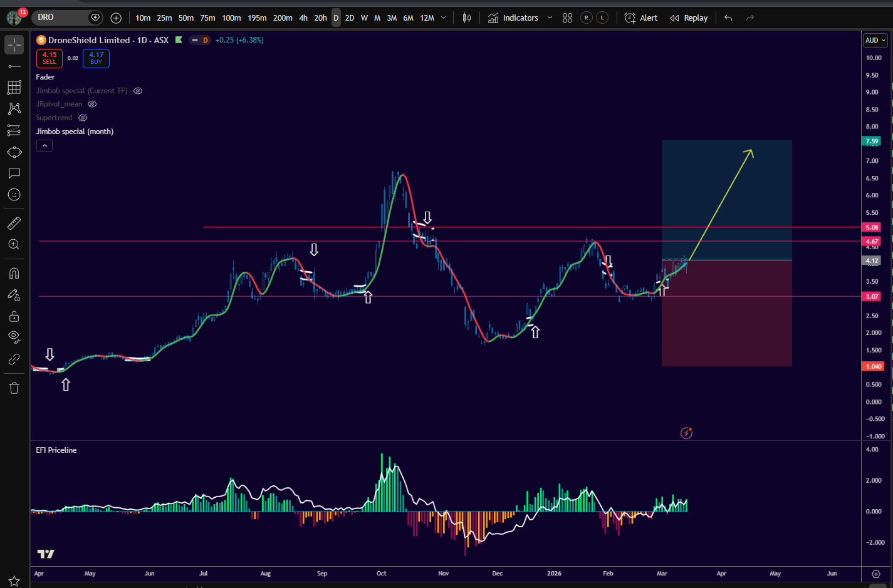Screen dimensions: 893x588
Task: Open the indicator templates grid icon
Action: [x=567, y=18]
